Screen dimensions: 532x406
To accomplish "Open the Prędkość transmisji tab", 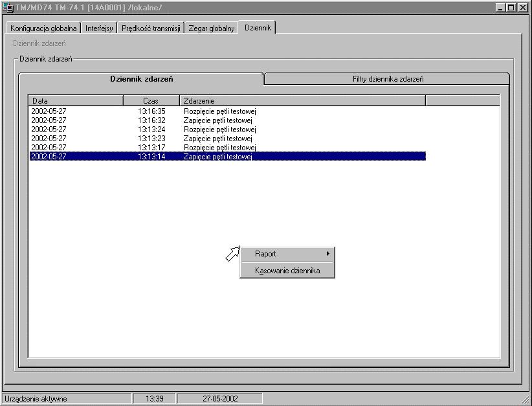I will tap(151, 28).
